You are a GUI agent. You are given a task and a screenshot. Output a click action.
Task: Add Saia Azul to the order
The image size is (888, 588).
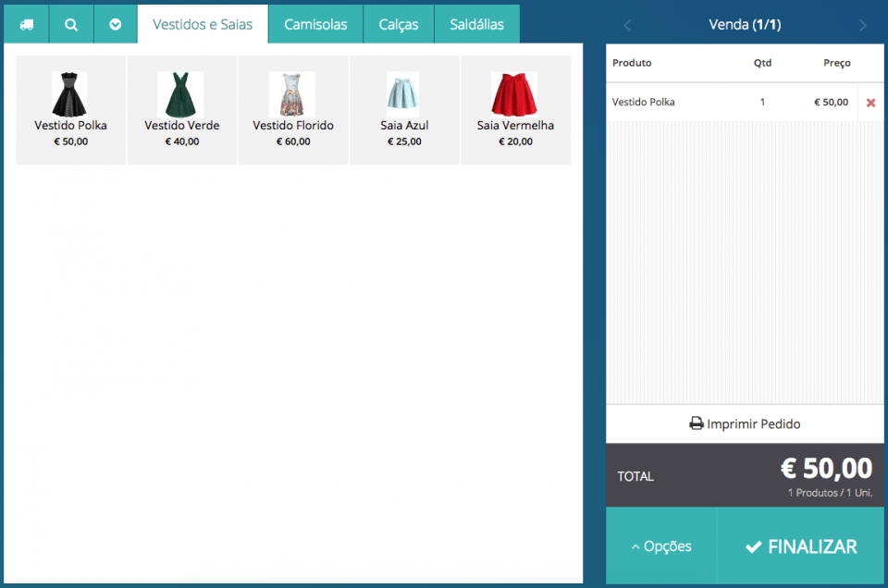point(404,110)
